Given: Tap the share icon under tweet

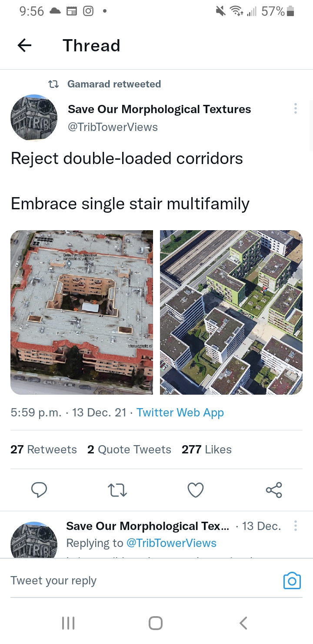Looking at the screenshot, I should point(274,490).
